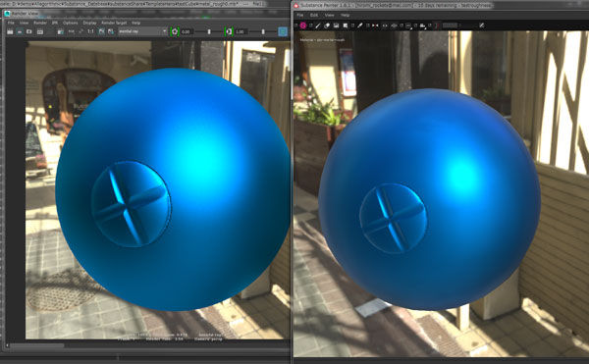The height and width of the screenshot is (364, 589).
Task: Click value field in Substance Painter toolbar
Action: coord(450,26)
